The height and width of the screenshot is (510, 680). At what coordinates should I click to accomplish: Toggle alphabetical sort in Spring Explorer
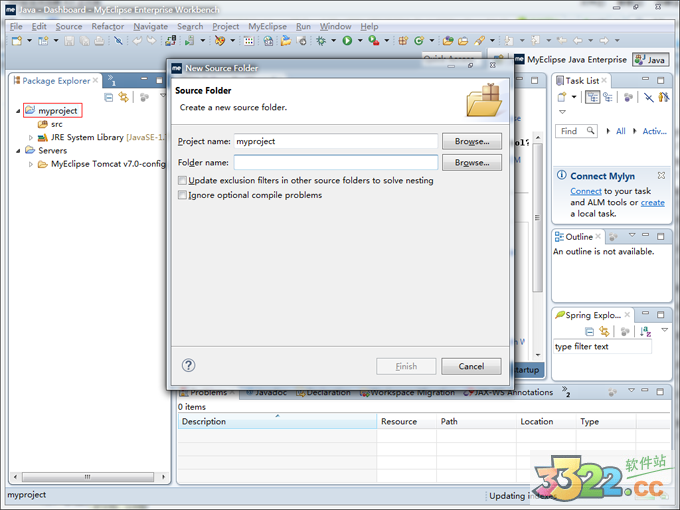pyautogui.click(x=646, y=332)
